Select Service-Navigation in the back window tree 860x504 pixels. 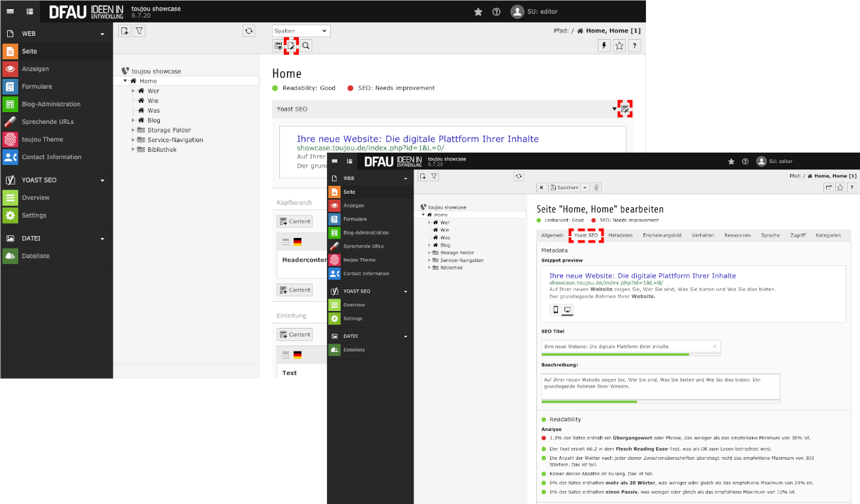coord(175,140)
